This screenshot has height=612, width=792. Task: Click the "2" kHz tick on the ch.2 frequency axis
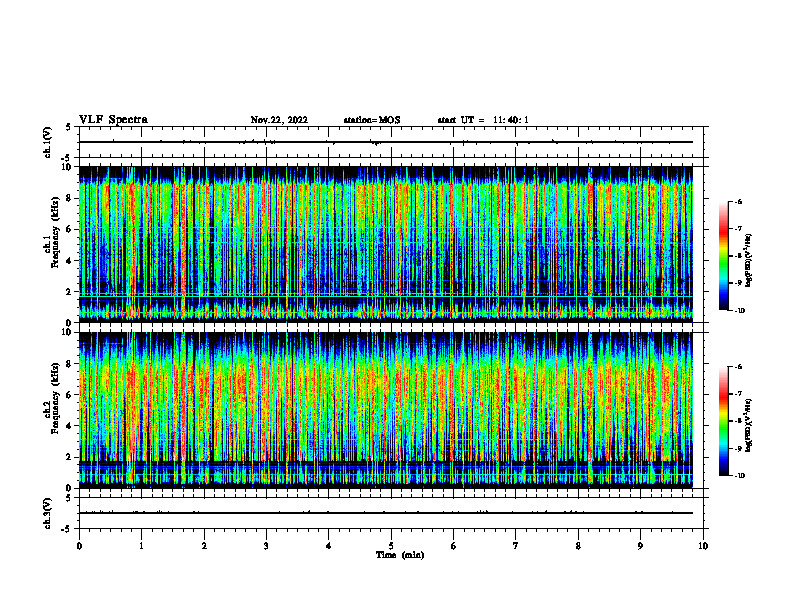coord(70,457)
